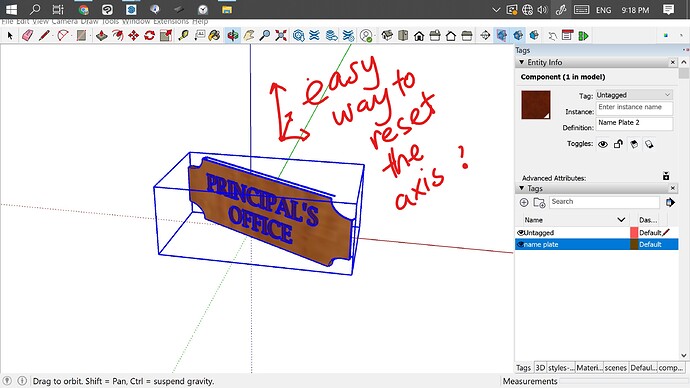Image resolution: width=690 pixels, height=388 pixels.
Task: Click the Untagged tag color swatch
Action: [634, 233]
